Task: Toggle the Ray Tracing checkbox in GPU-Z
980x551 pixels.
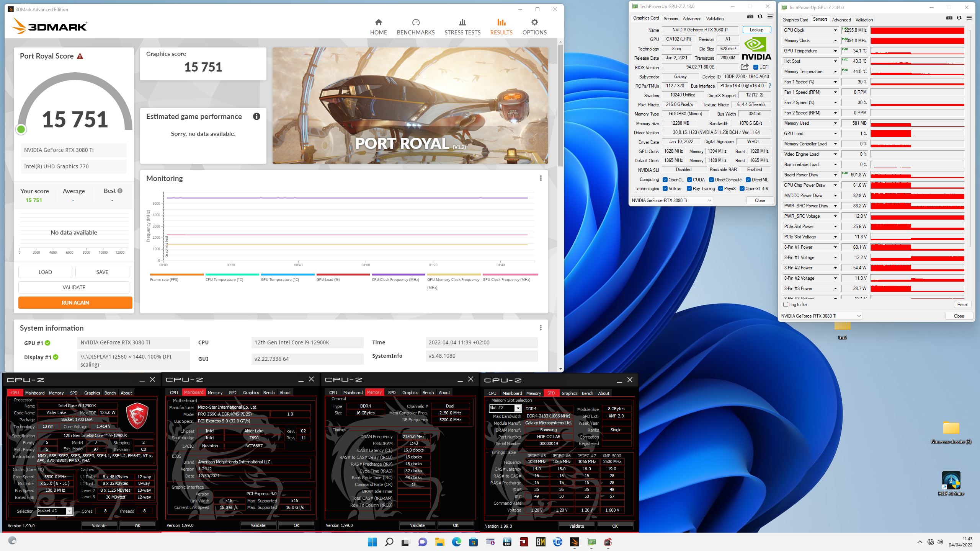Action: point(689,189)
